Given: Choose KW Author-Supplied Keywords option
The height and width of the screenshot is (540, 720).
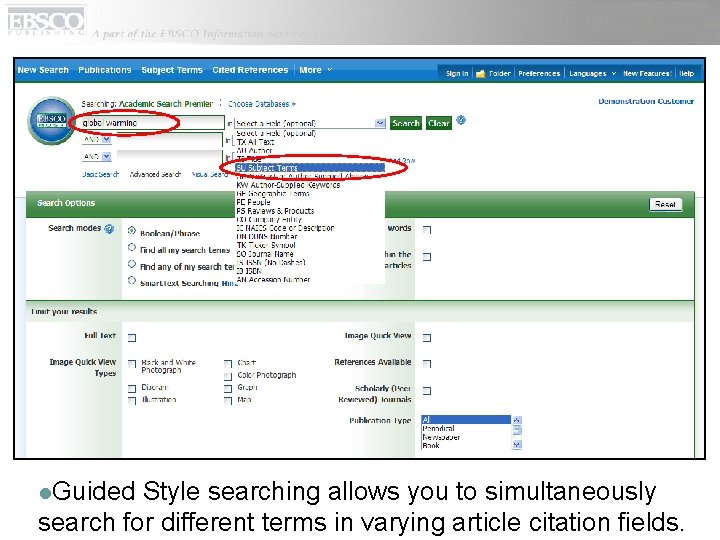Looking at the screenshot, I should tap(310, 185).
